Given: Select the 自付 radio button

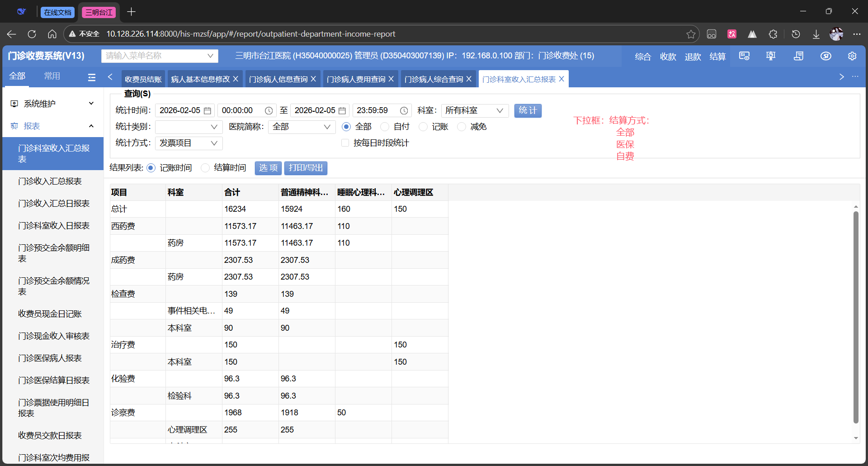Looking at the screenshot, I should tap(385, 127).
